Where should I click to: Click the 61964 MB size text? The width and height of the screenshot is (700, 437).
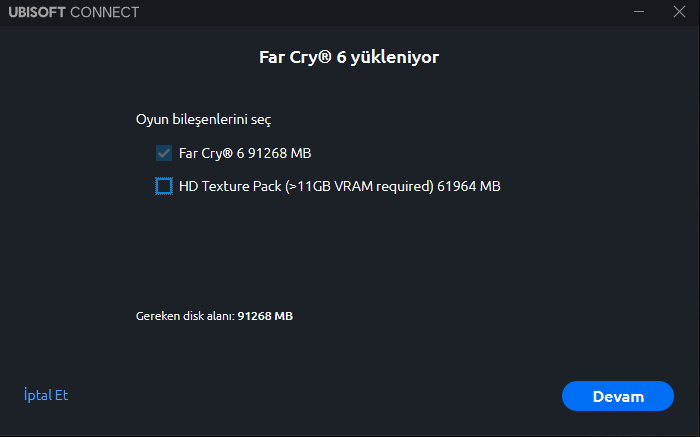tap(469, 185)
